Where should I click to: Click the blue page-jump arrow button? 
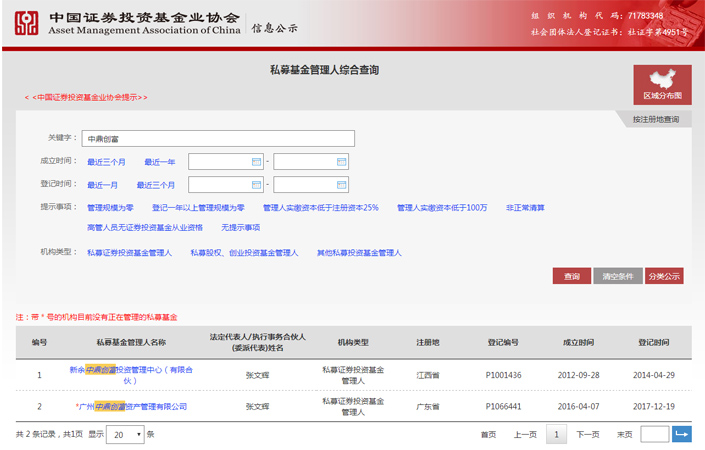(682, 434)
